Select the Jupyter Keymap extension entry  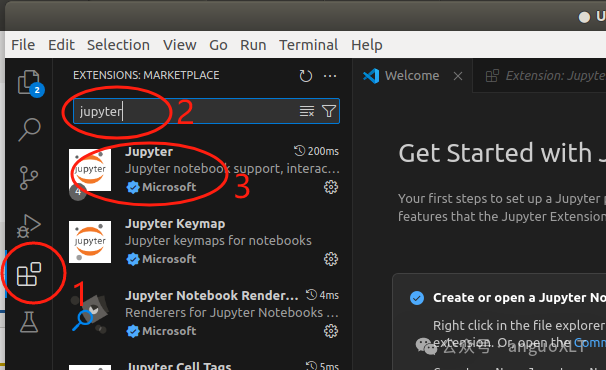tap(204, 241)
